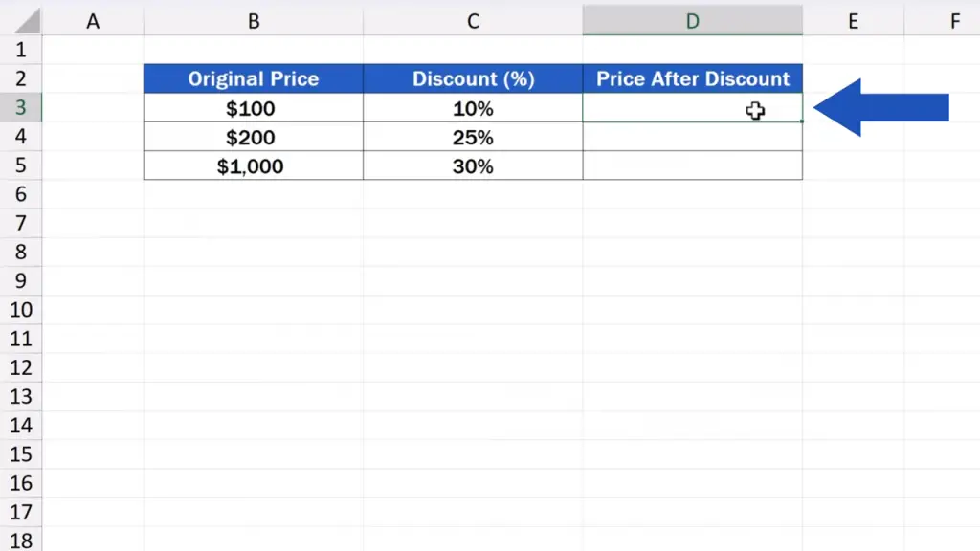980x551 pixels.
Task: Select the $100 price cell
Action: (254, 108)
